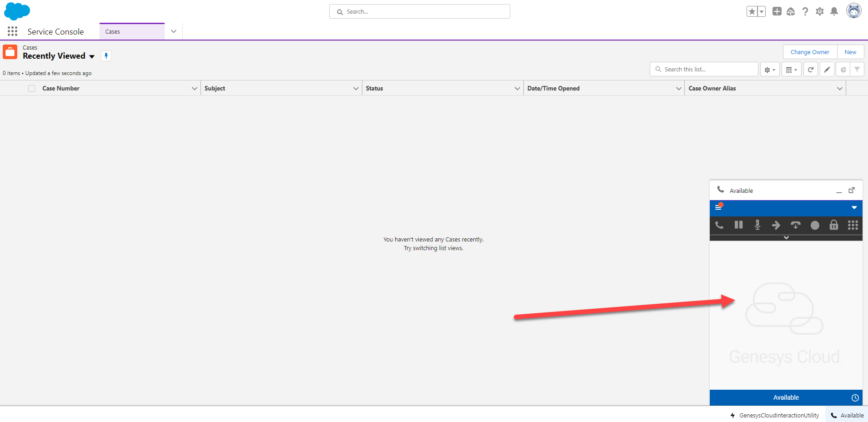868x422 pixels.
Task: Sort by Case Owner Alias column header
Action: point(712,88)
